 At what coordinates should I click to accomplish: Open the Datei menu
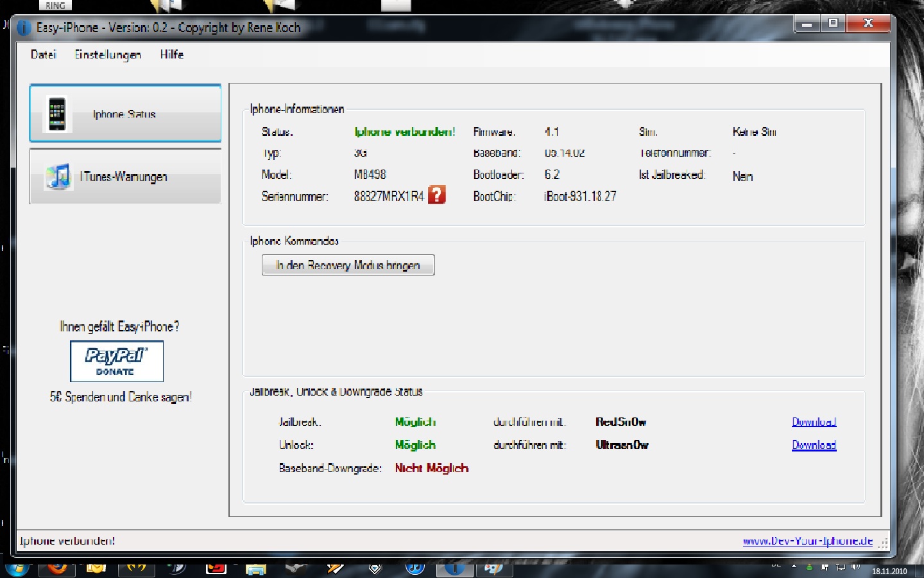pyautogui.click(x=43, y=55)
